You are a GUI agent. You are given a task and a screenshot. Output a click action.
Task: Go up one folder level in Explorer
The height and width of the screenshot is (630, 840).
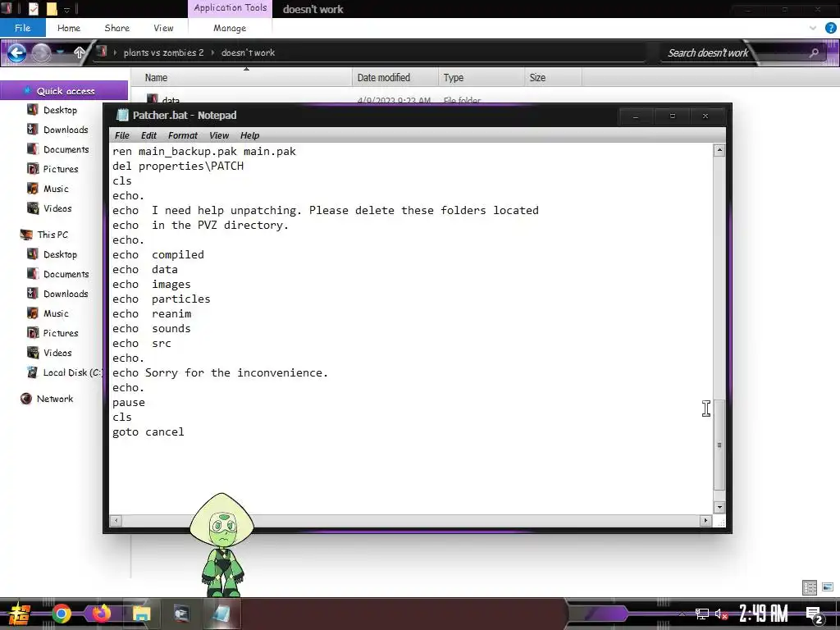pos(80,52)
